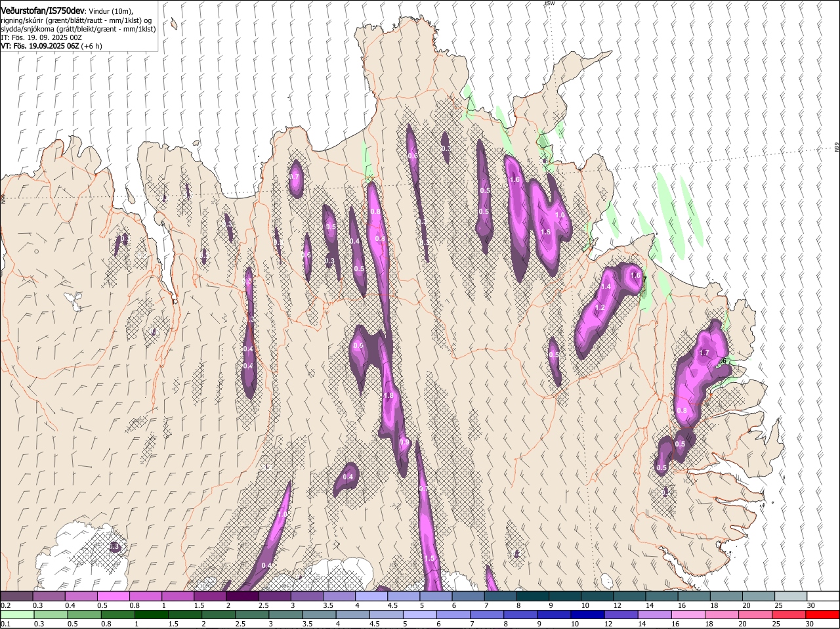The image size is (840, 629).
Task: Click the 'VT: Fös. 19.09.2025 06Z (+6 h)' line
Action: pos(51,46)
